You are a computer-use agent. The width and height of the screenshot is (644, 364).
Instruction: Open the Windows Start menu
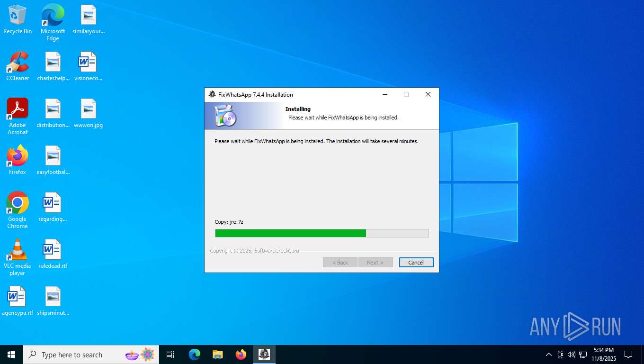tap(11, 355)
